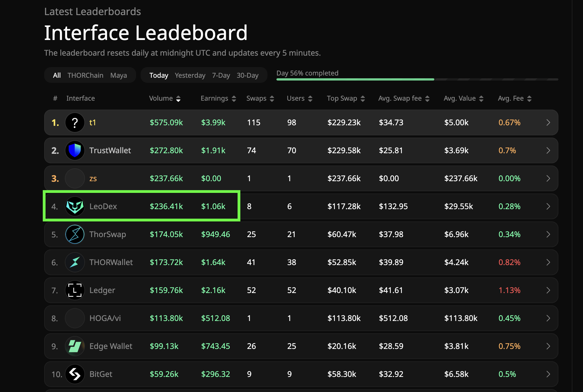Click TrustWallet earnings value $1.91k
Image resolution: width=583 pixels, height=392 pixels.
coord(213,150)
